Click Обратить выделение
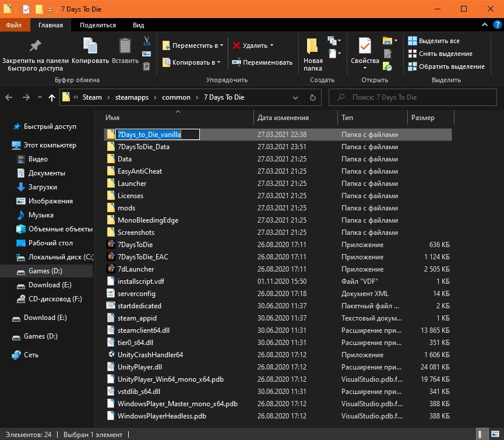504x440 pixels. tap(446, 66)
